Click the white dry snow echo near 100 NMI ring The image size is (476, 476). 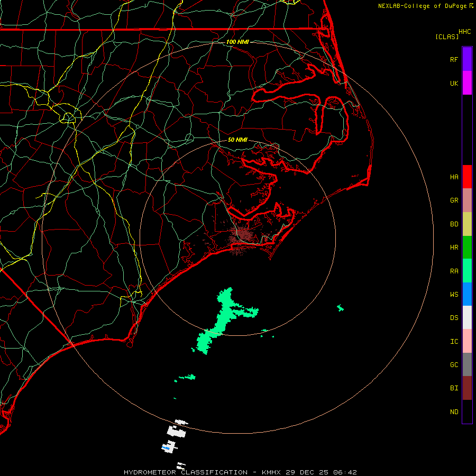(177, 431)
